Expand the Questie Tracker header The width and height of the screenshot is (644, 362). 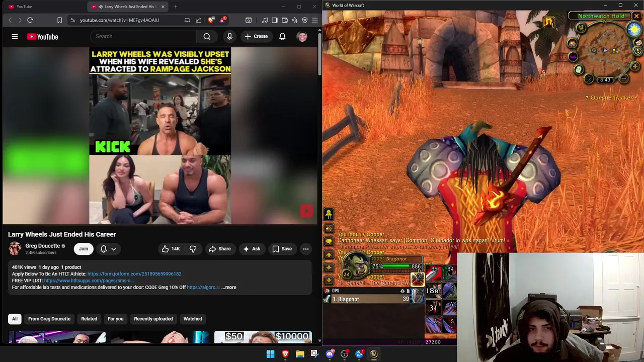tap(611, 98)
